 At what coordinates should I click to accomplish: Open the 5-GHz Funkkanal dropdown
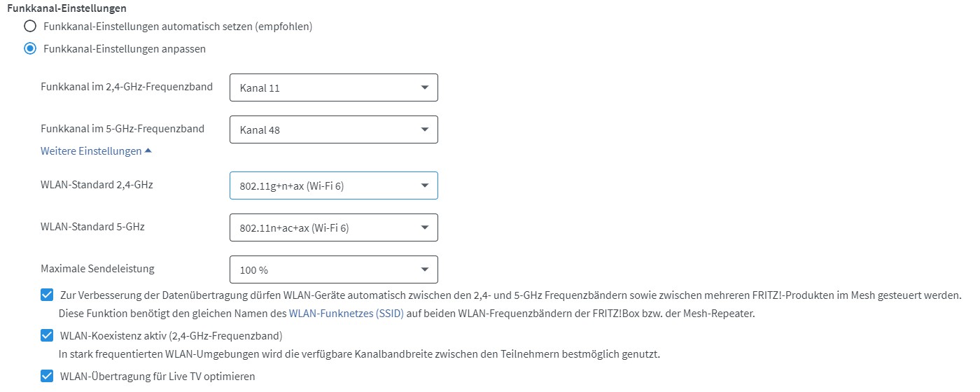(333, 129)
